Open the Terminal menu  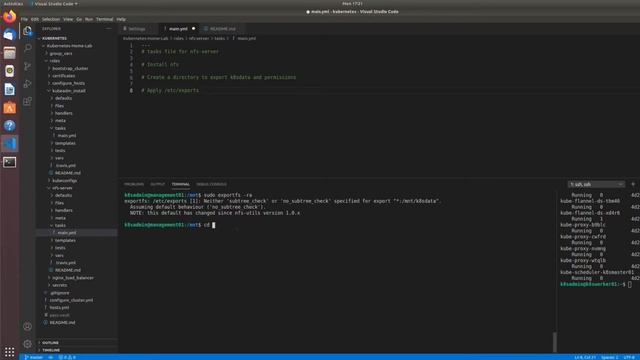(x=104, y=19)
